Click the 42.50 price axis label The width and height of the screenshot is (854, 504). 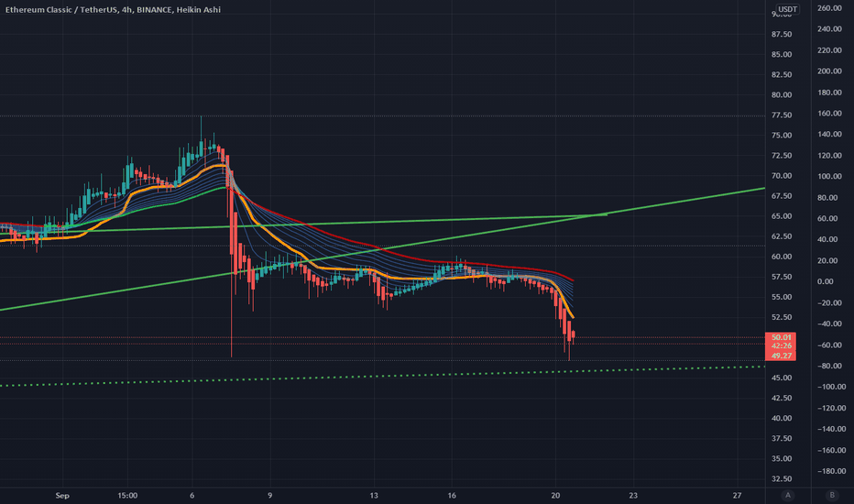click(x=782, y=398)
